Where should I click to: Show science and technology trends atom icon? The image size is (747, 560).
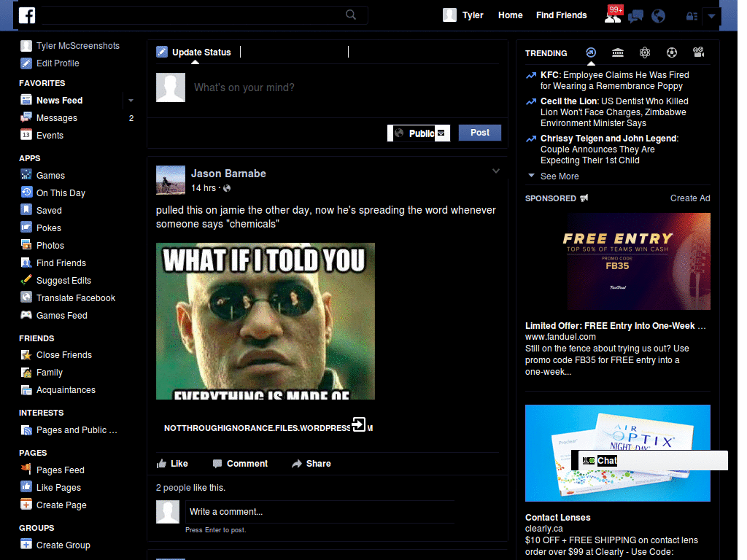click(x=645, y=52)
